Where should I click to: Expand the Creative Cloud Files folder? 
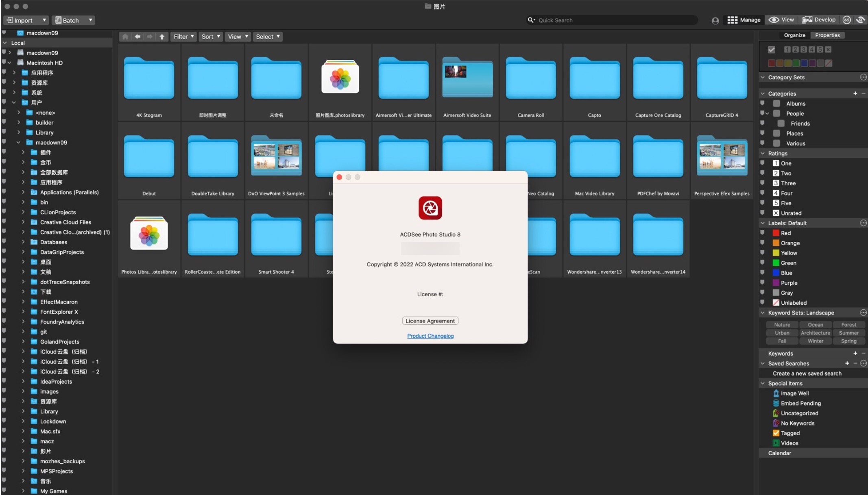pos(23,222)
